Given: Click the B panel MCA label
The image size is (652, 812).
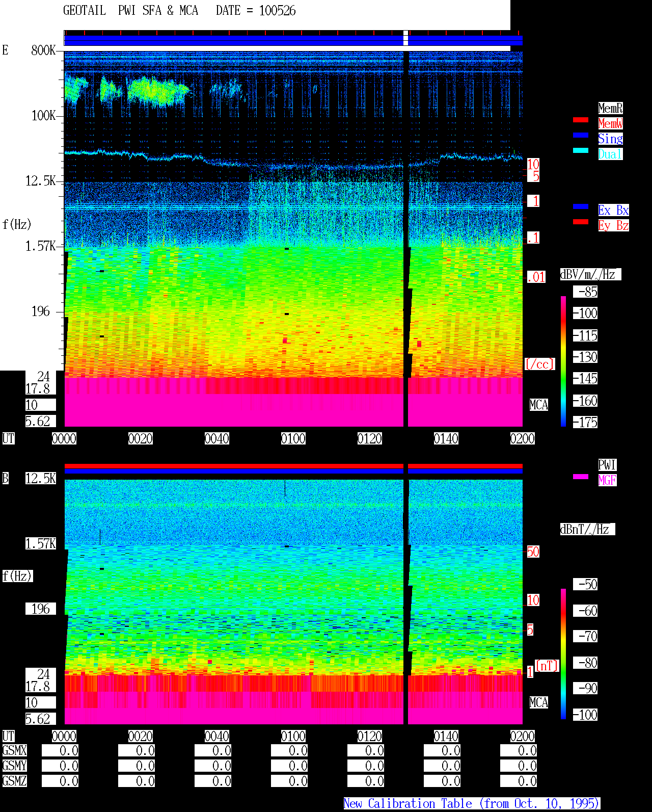Looking at the screenshot, I should tap(539, 703).
